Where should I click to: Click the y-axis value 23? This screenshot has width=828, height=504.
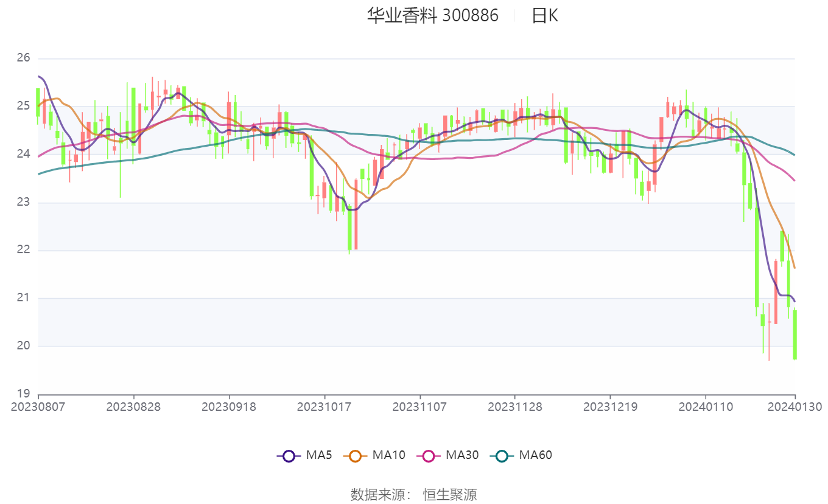coord(23,202)
